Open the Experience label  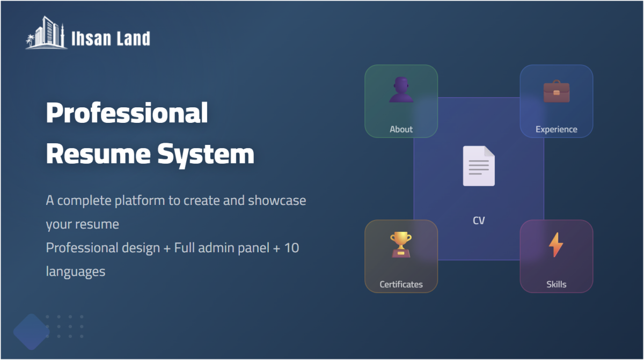(556, 129)
